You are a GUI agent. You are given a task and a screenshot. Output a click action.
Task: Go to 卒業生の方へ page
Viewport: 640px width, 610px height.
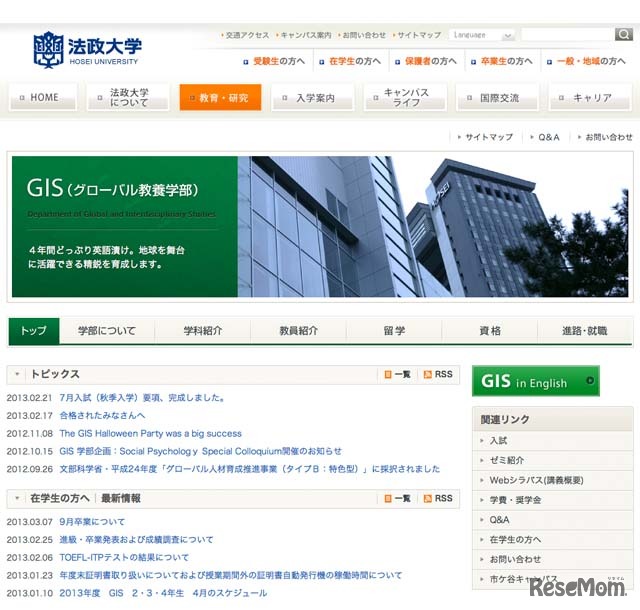pyautogui.click(x=507, y=61)
